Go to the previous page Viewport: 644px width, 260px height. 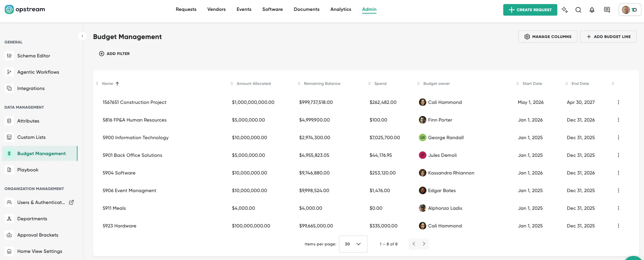pyautogui.click(x=414, y=244)
